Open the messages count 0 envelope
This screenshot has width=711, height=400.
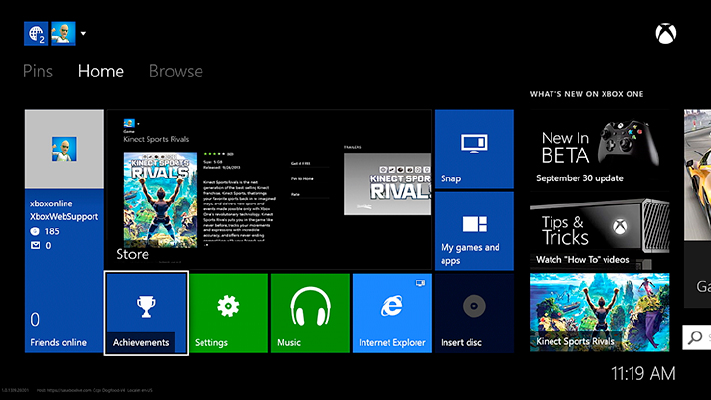41,245
